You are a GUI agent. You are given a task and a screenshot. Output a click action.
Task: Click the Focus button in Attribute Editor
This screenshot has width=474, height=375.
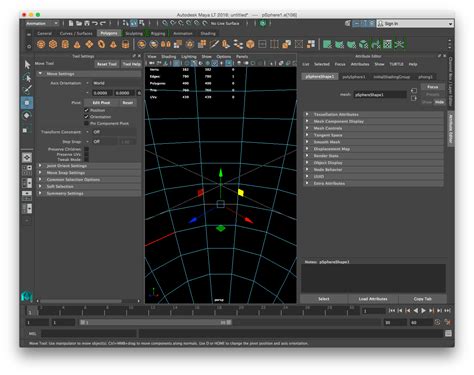(433, 87)
